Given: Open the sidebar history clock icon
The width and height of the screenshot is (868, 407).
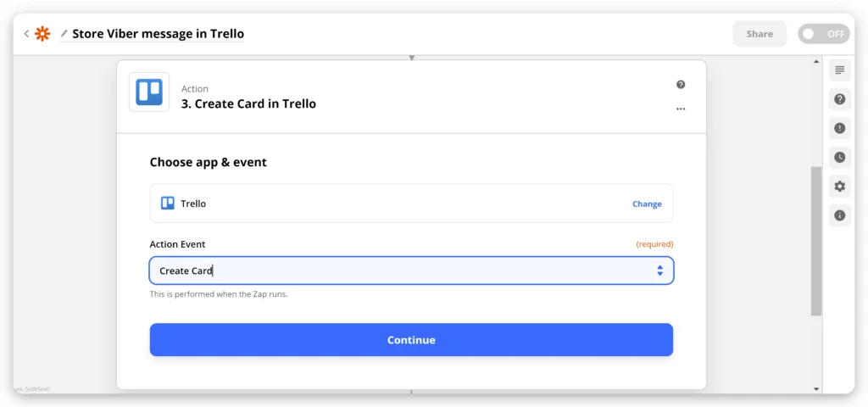Looking at the screenshot, I should pyautogui.click(x=839, y=157).
